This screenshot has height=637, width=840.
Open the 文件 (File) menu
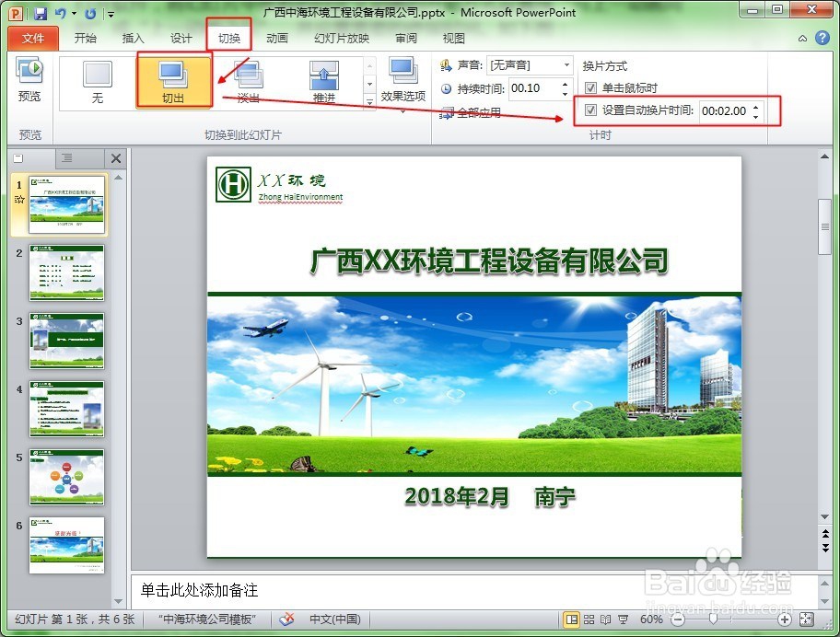pos(32,38)
